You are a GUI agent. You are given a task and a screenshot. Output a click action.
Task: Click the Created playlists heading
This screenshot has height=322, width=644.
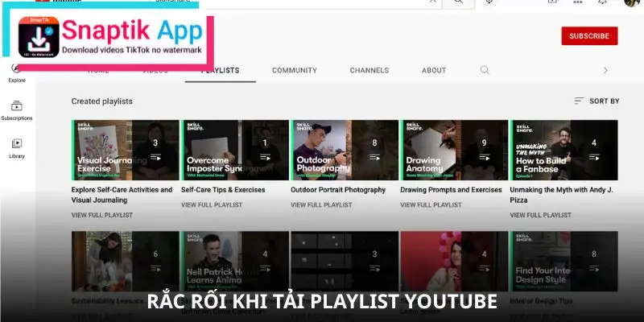point(102,101)
